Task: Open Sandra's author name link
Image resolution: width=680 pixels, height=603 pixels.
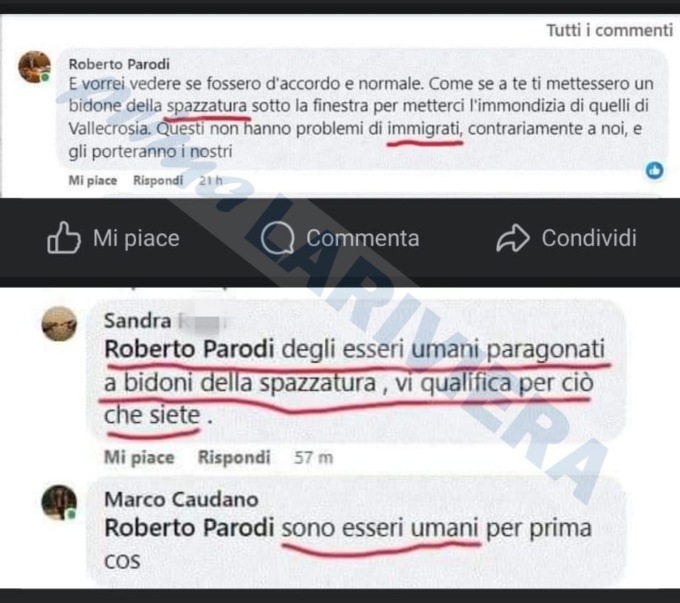Action: click(138, 321)
